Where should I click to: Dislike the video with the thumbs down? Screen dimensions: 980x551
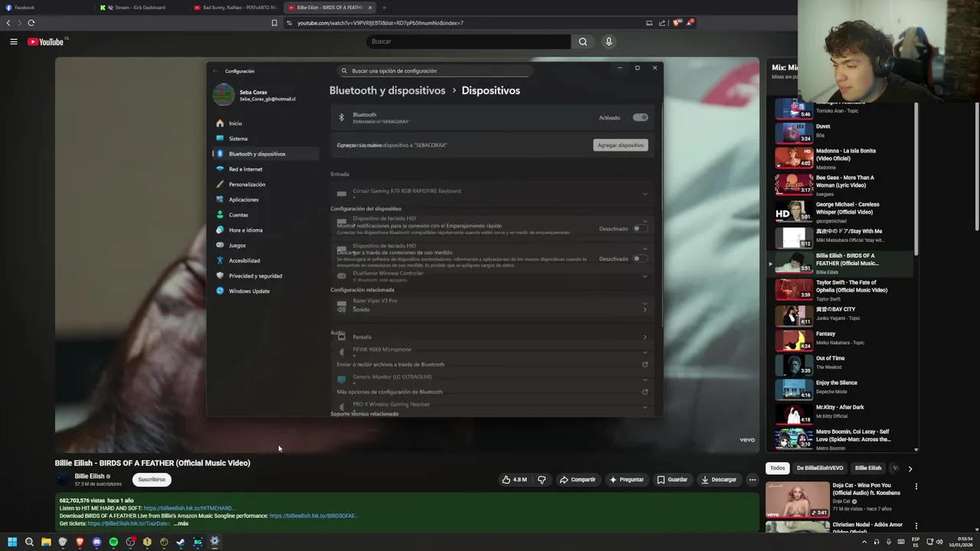[x=541, y=480]
